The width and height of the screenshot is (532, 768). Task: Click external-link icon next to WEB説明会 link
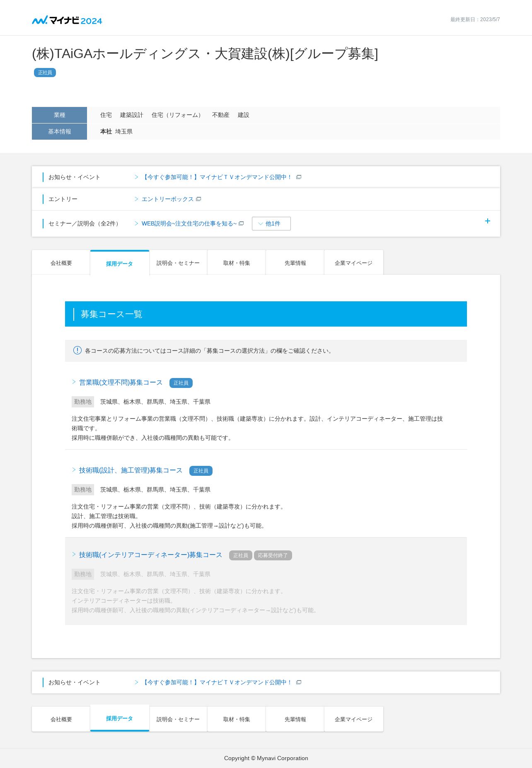click(x=241, y=223)
